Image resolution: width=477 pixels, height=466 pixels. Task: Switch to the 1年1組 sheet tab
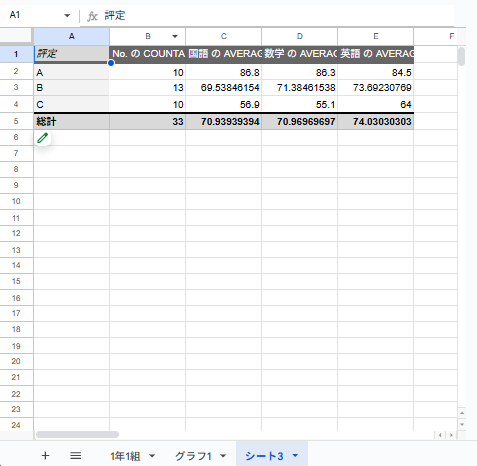(x=125, y=456)
